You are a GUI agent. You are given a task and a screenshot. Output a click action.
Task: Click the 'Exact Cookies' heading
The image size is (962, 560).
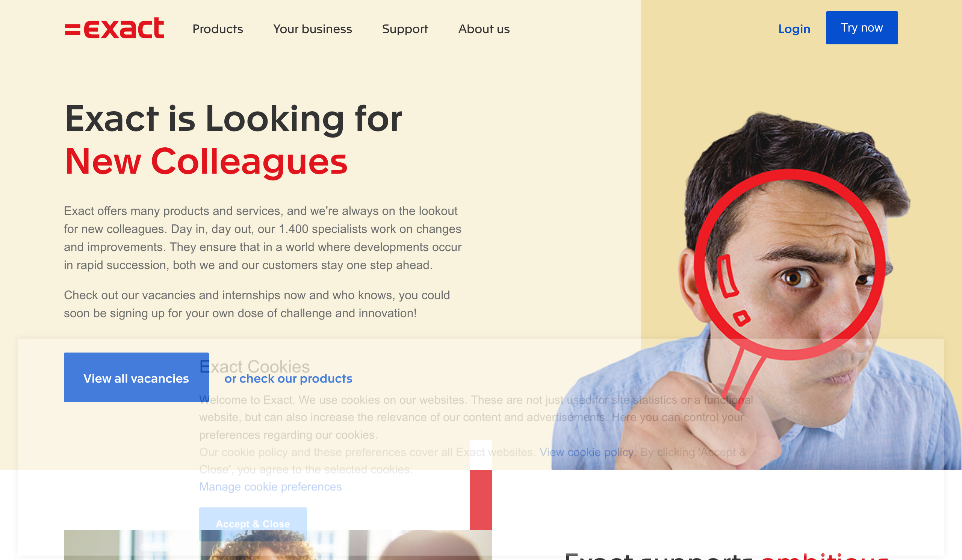point(254,366)
